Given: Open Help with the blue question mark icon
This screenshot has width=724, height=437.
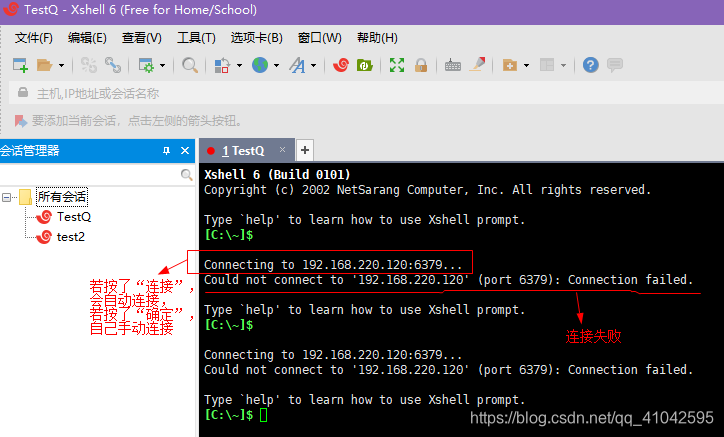Looking at the screenshot, I should coord(591,65).
